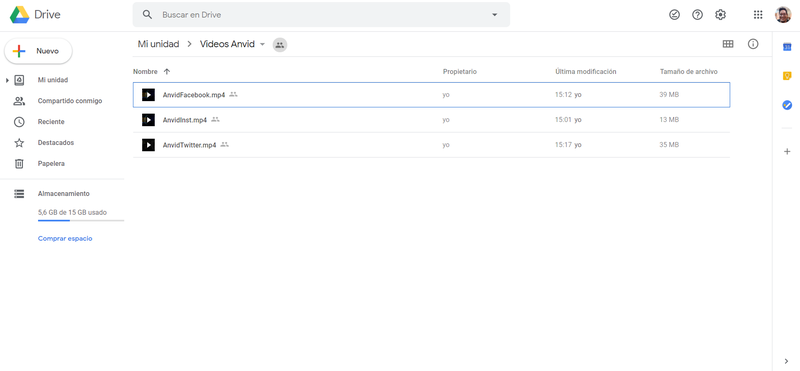
Task: Select AnvidTwitter.mp4 file name
Action: click(x=189, y=145)
